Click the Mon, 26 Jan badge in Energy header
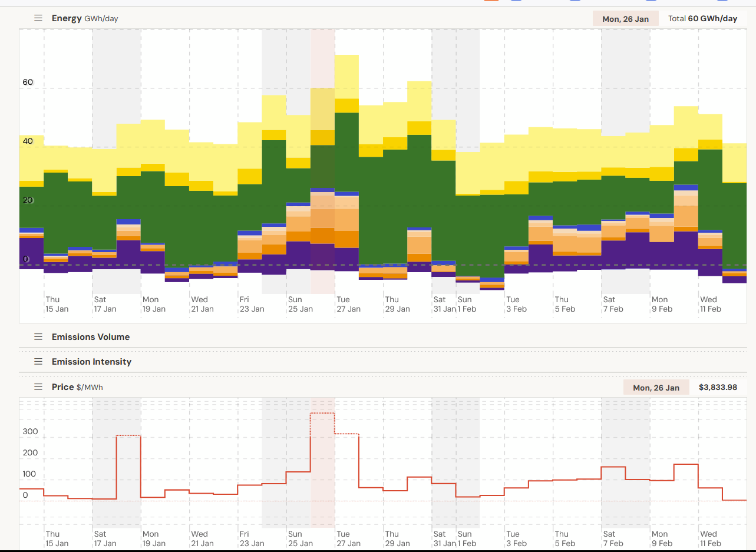 625,19
